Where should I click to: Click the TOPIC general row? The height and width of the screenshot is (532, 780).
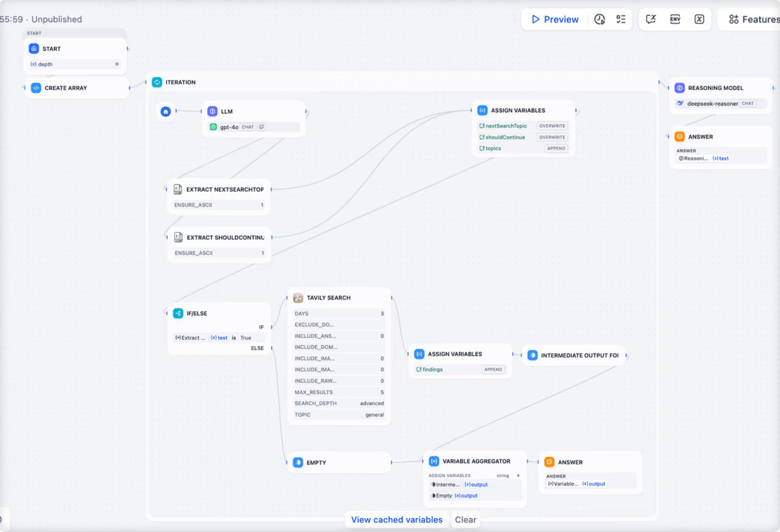pos(339,415)
